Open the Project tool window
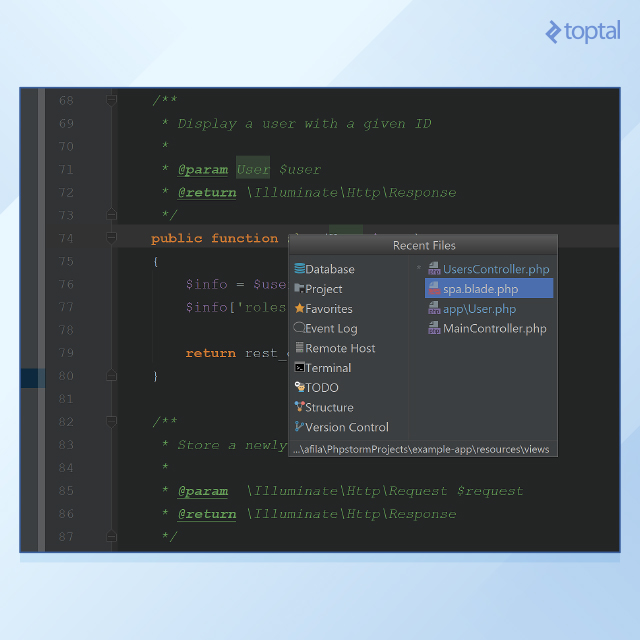640x640 pixels. pos(323,289)
